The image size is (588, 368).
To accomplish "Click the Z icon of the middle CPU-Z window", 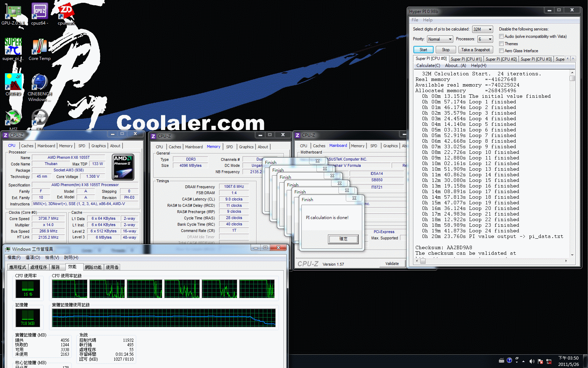I will click(153, 136).
